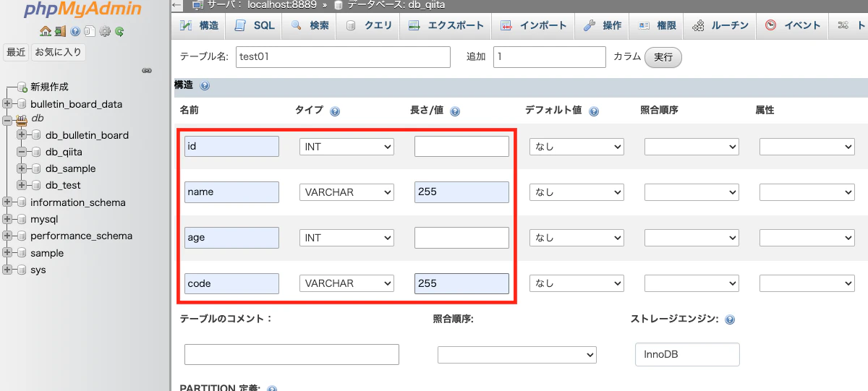This screenshot has width=868, height=391.
Task: Click the performance_schema database icon
Action: [22, 236]
